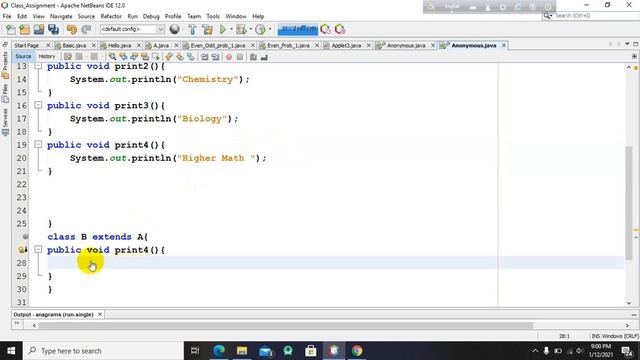Open the Windows Start menu
640x360 pixels.
11,351
